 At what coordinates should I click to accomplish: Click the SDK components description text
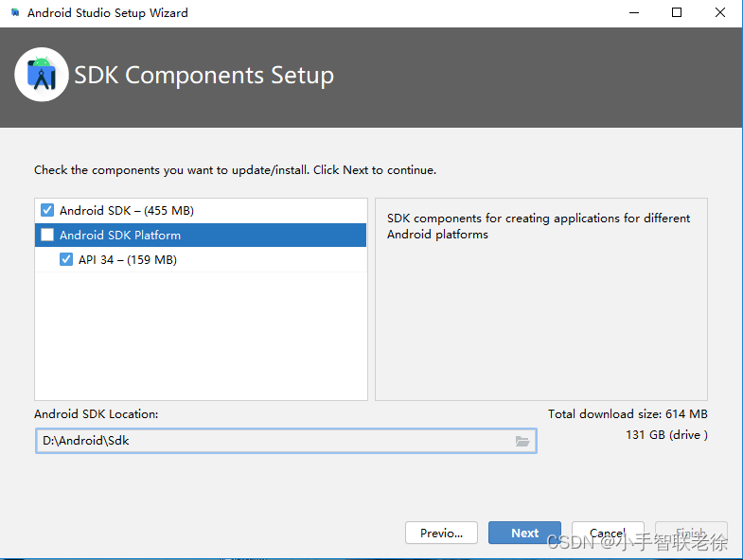(x=539, y=226)
